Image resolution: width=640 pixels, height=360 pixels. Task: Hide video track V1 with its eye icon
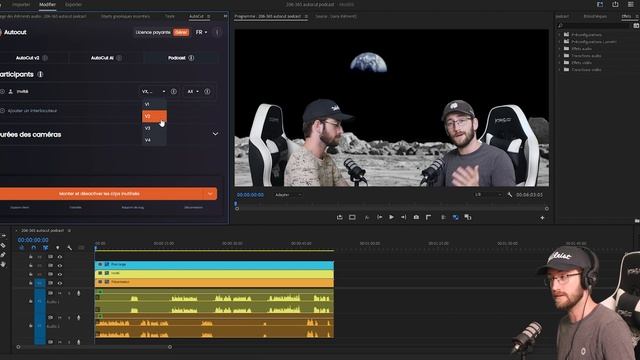[60, 283]
